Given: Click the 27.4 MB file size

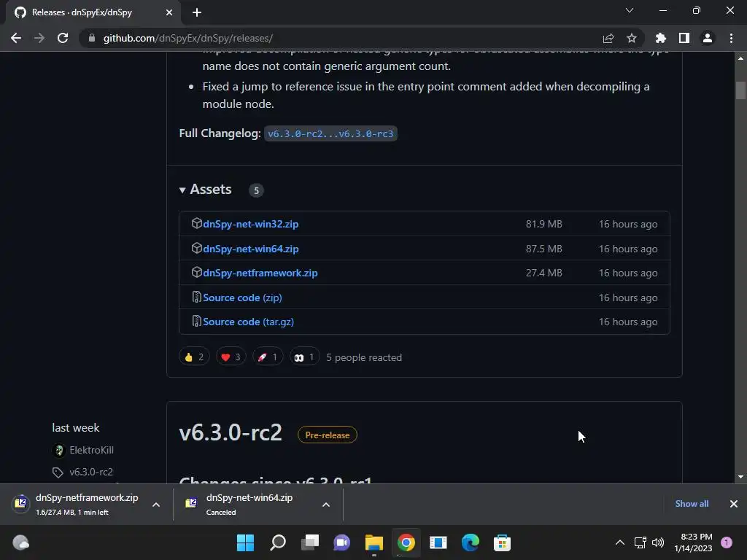Looking at the screenshot, I should tap(544, 273).
